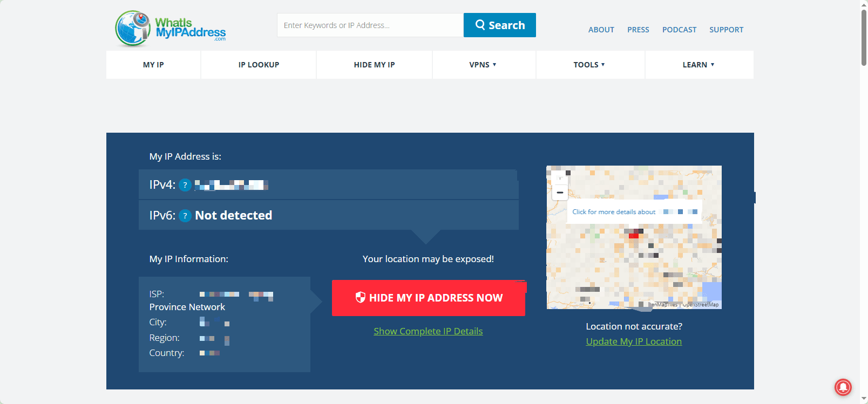Click the red notification bell icon

tap(843, 387)
